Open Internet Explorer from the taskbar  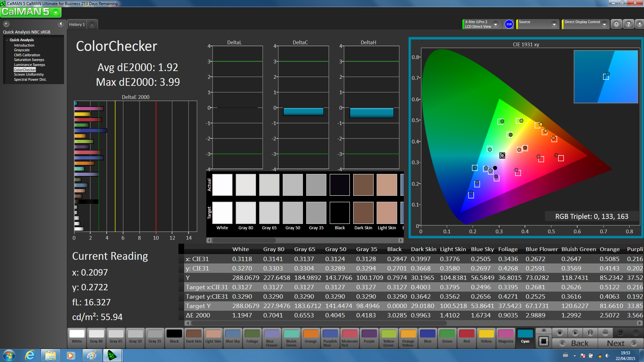point(30,355)
